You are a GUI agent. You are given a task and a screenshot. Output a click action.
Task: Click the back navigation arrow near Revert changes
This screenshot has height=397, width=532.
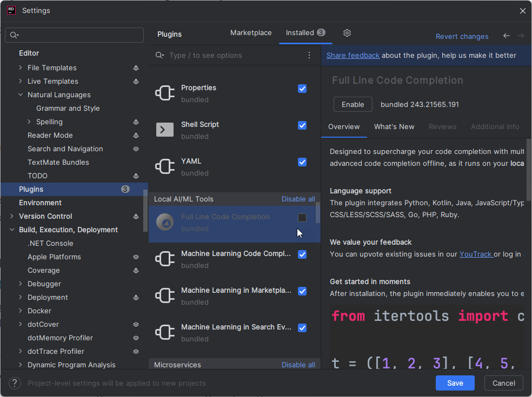tap(506, 36)
